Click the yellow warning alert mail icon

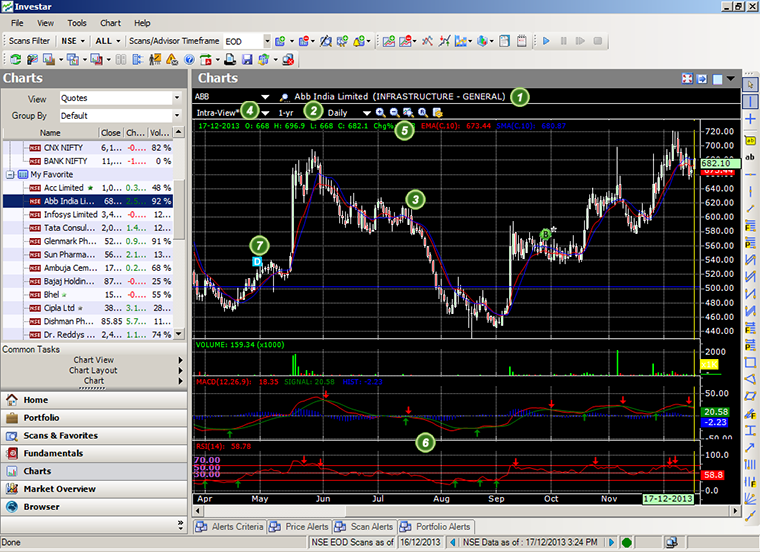[172, 60]
